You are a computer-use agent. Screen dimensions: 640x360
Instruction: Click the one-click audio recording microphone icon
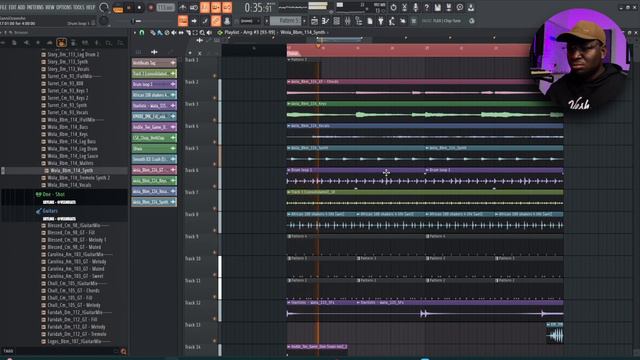click(x=416, y=8)
